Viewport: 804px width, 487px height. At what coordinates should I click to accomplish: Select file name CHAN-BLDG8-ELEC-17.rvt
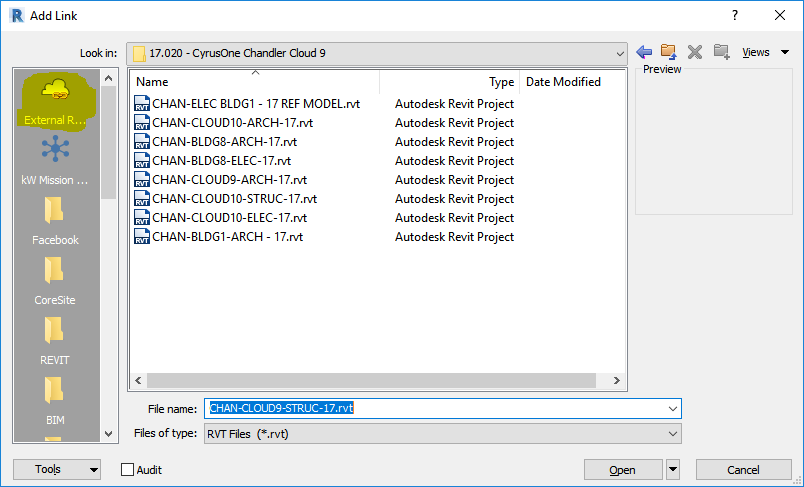pos(222,160)
